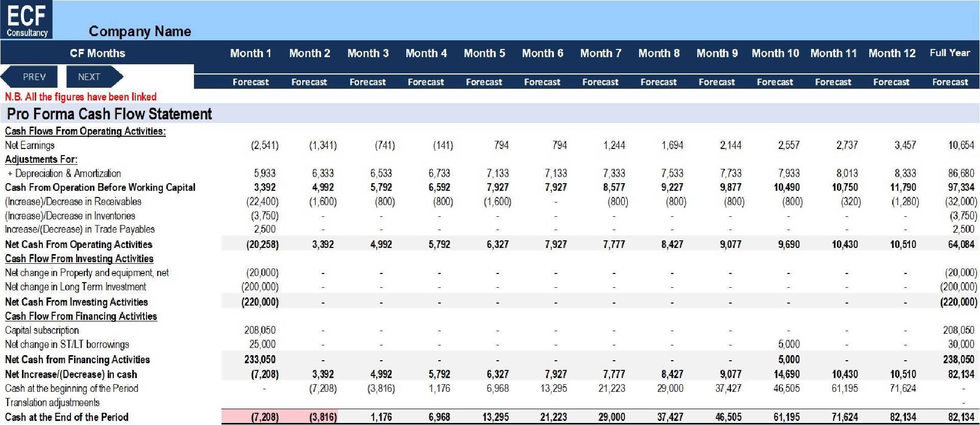Select the Forecast label under Month 1
Image resolution: width=980 pixels, height=425 pixels.
click(251, 82)
